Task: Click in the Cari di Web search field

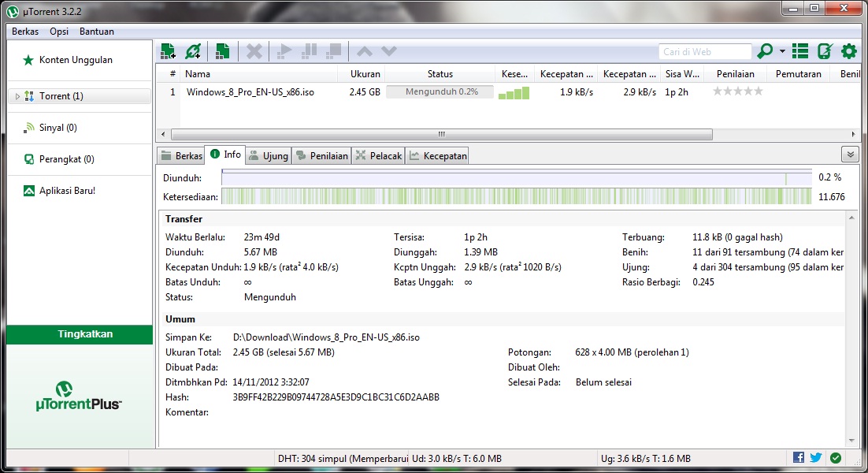Action: click(705, 51)
